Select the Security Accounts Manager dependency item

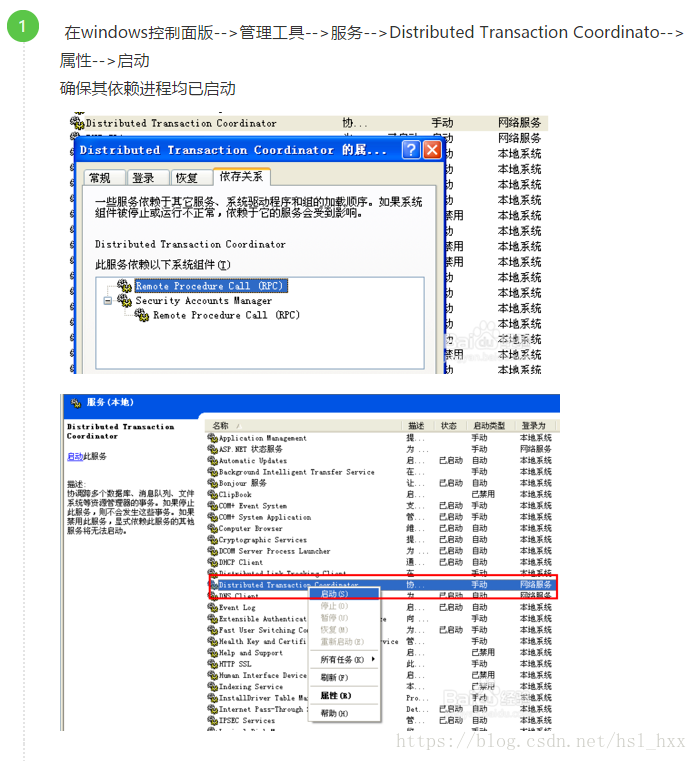click(x=203, y=300)
